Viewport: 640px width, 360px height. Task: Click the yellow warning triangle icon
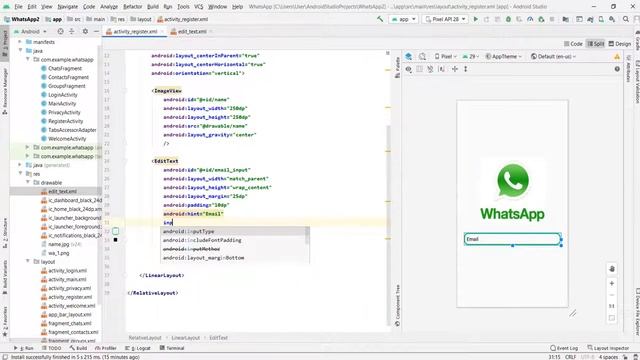click(617, 57)
